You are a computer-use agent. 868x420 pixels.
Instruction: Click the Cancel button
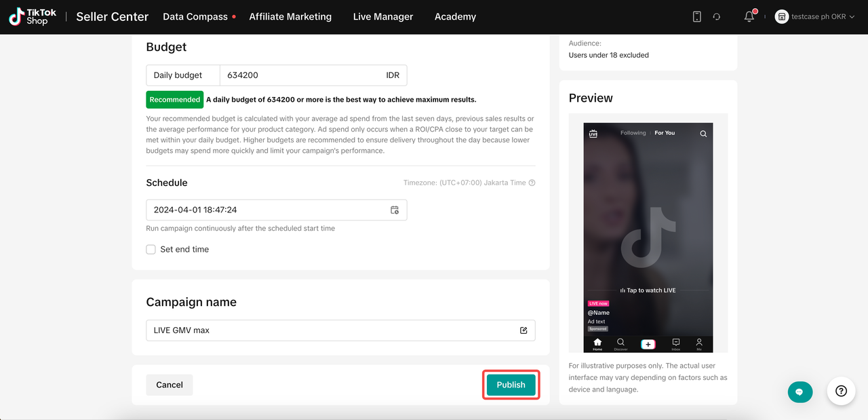tap(170, 385)
